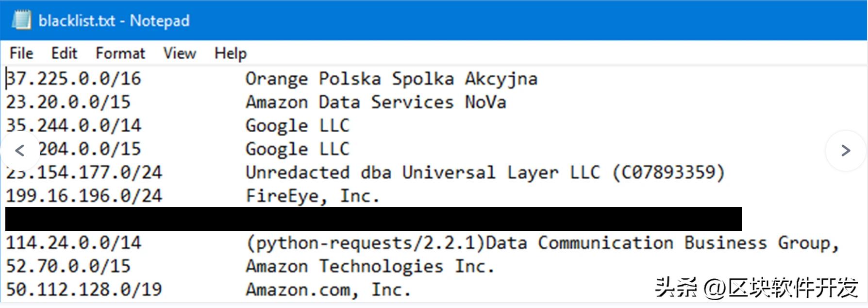Open the Format menu

(120, 53)
